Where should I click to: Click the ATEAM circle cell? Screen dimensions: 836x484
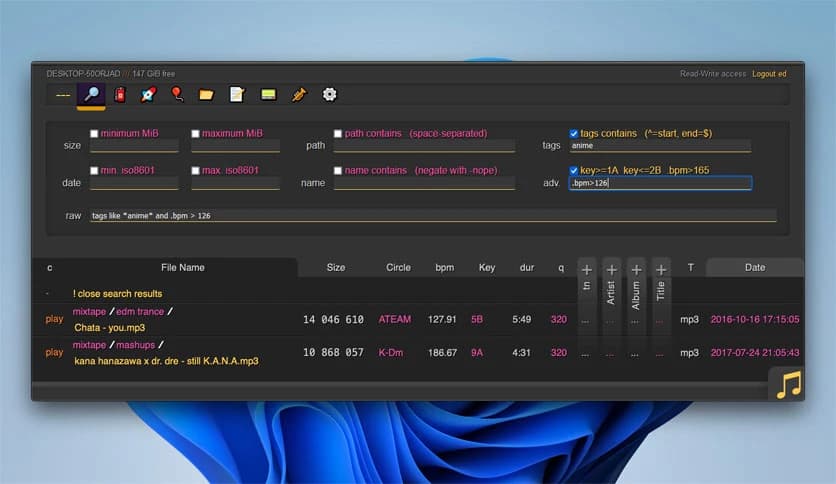[395, 319]
